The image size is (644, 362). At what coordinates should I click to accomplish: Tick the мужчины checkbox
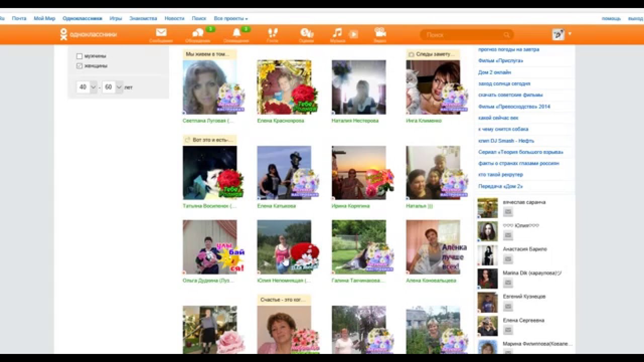point(79,56)
